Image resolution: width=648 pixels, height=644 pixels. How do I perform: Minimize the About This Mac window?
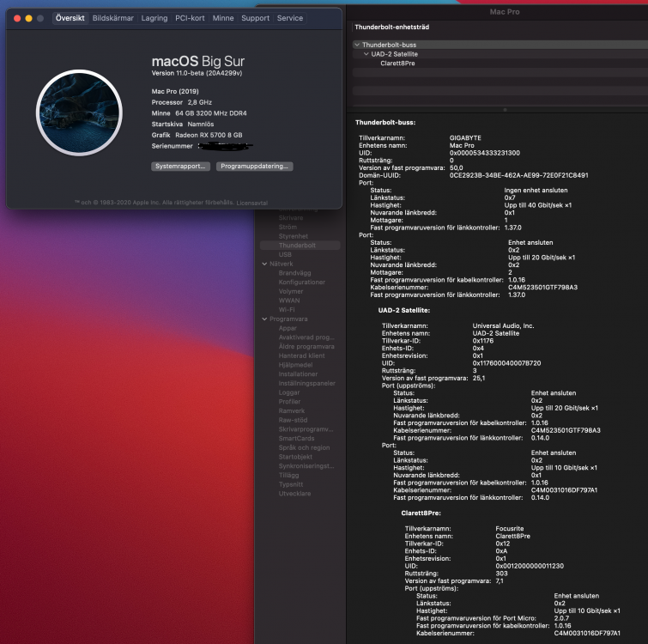[x=28, y=18]
